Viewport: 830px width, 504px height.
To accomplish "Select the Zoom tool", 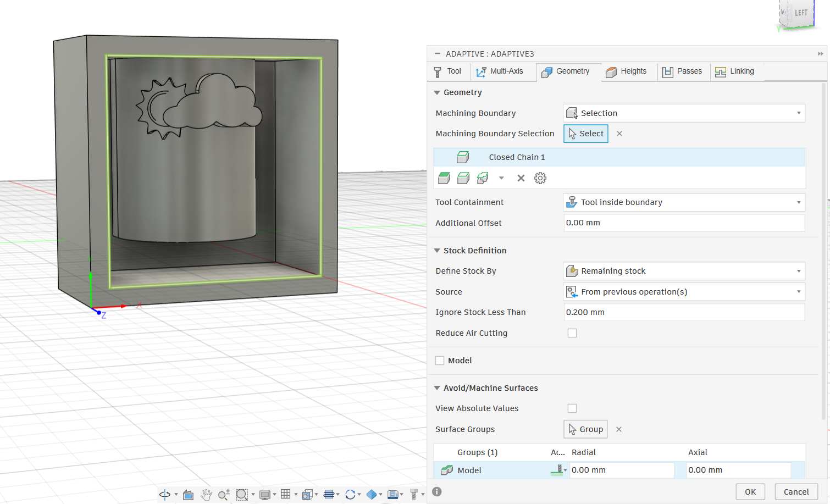I will pos(224,495).
